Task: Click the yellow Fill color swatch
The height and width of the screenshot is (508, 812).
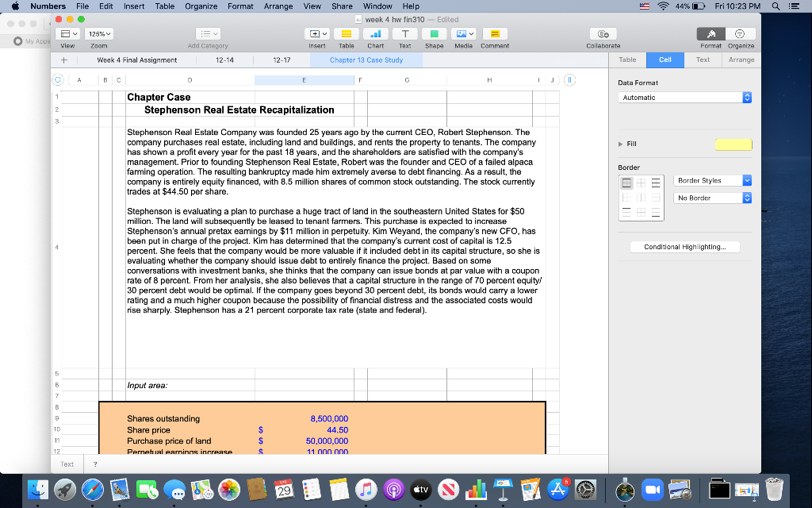Action: point(733,144)
